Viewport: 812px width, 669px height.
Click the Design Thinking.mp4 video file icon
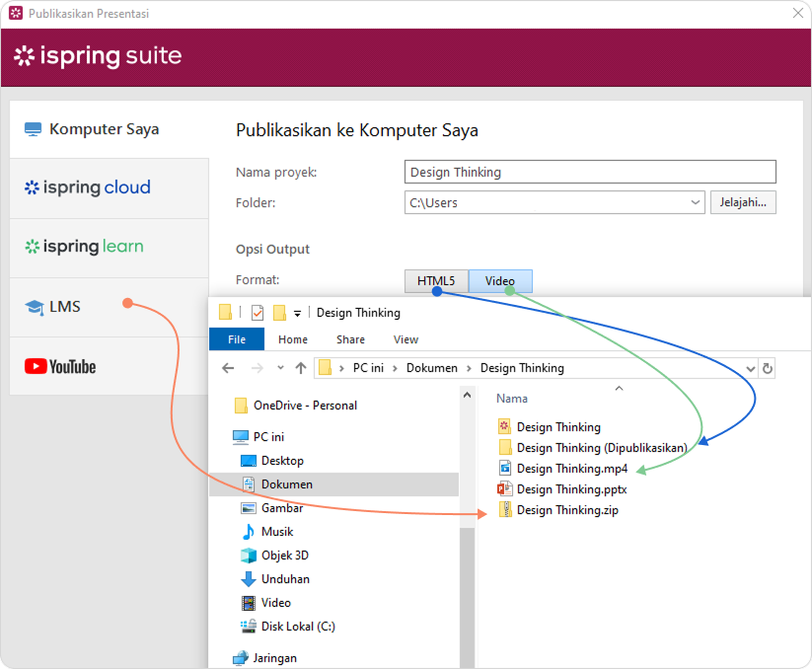tap(505, 469)
